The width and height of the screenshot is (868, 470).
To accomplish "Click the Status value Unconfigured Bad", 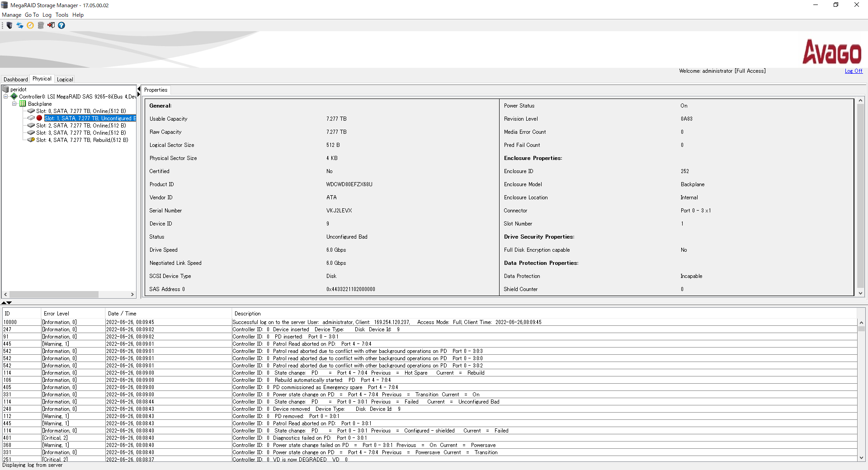I will pos(347,237).
